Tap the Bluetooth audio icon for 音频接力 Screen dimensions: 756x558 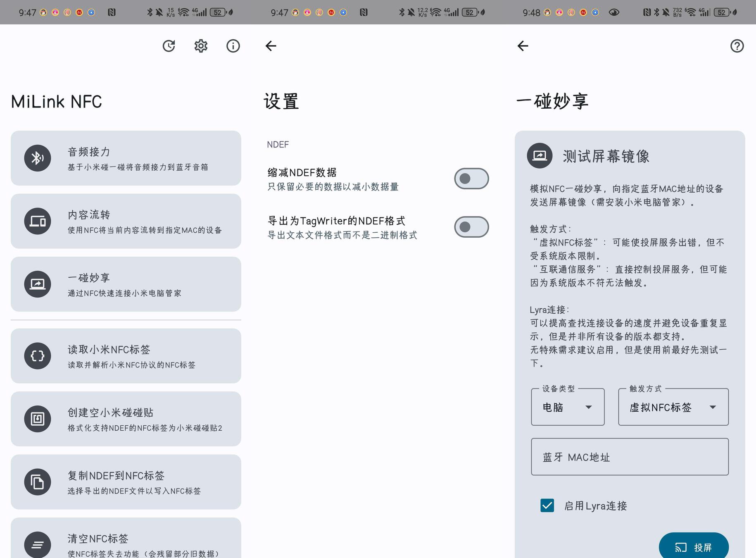point(38,158)
